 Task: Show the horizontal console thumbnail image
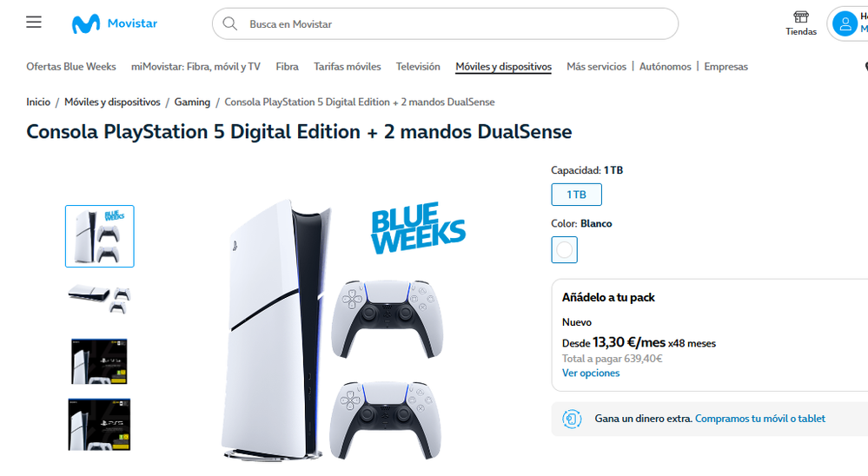[x=100, y=299]
